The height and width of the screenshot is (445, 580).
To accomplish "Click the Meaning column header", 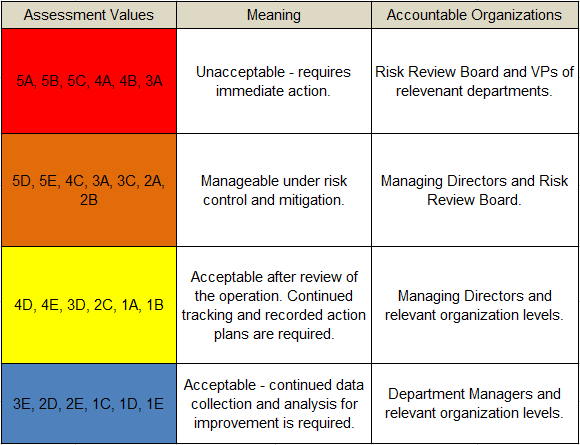I will click(274, 15).
